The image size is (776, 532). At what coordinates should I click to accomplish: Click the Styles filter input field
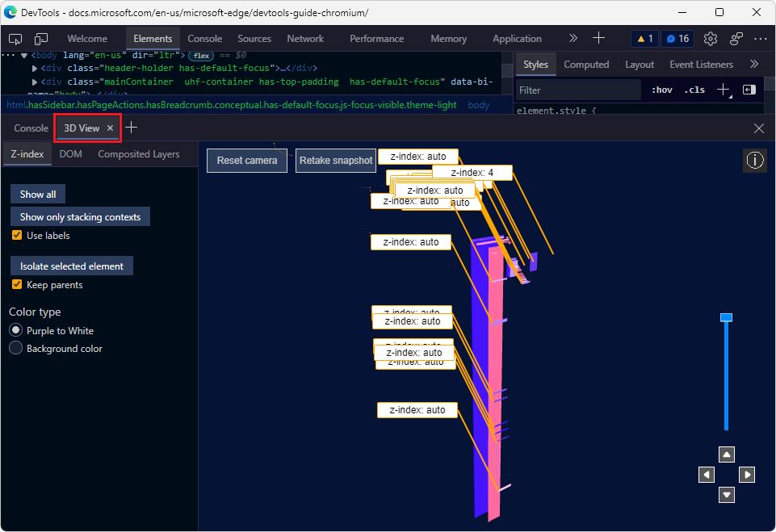(577, 90)
